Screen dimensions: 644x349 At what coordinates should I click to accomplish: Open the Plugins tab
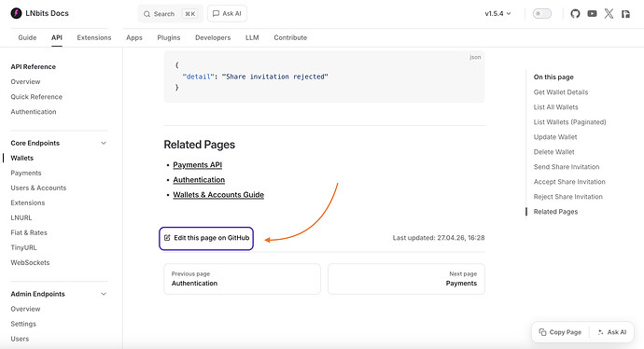[169, 37]
